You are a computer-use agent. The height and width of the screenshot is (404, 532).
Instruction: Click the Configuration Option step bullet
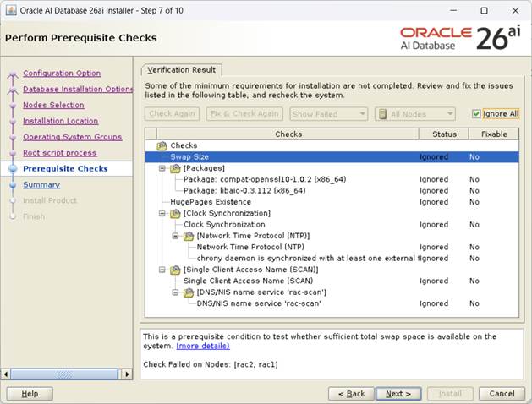pos(13,74)
